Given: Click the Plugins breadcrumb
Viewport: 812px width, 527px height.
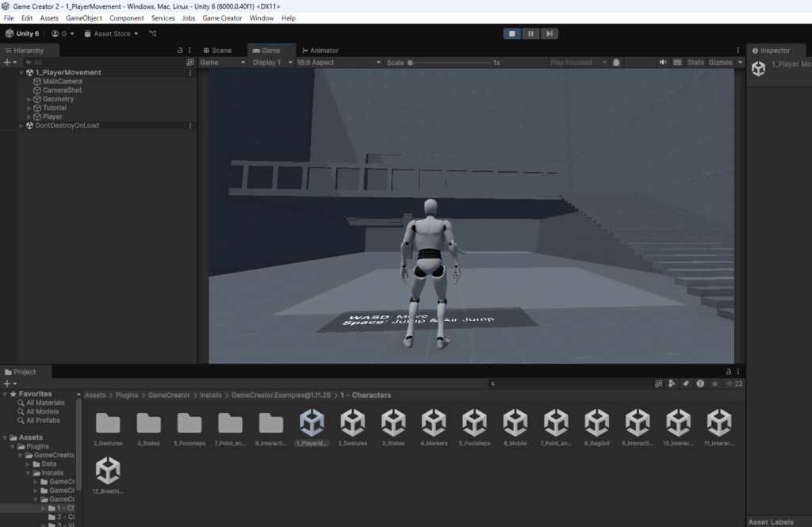Looking at the screenshot, I should [x=127, y=395].
